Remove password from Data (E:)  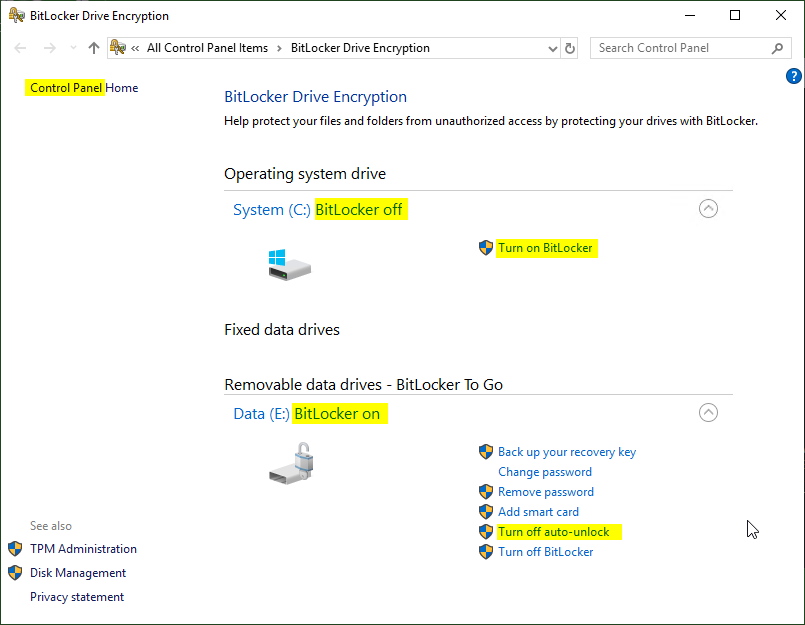click(546, 491)
